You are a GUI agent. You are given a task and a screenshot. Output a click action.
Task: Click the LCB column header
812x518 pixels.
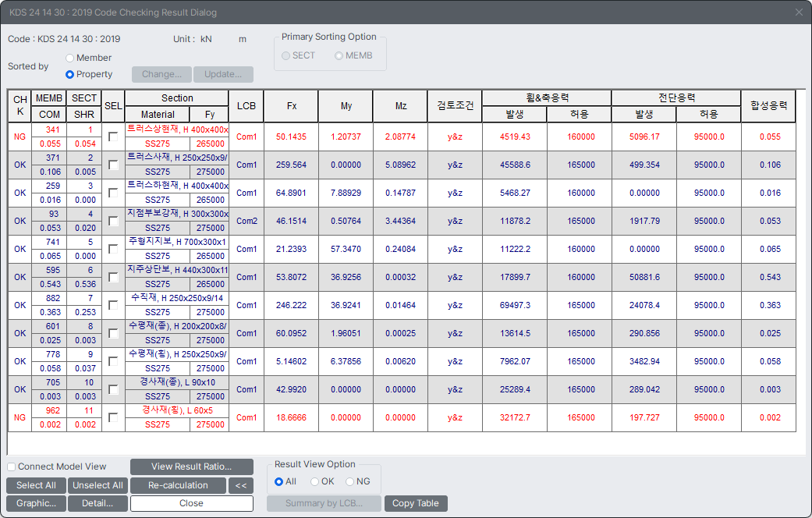pos(246,106)
